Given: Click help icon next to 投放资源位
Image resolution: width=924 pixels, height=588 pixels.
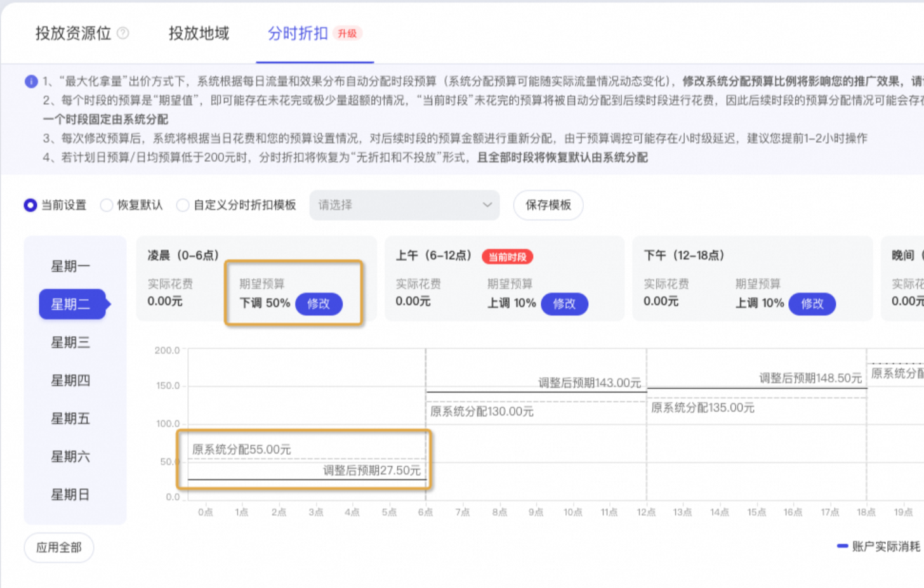Looking at the screenshot, I should [123, 33].
